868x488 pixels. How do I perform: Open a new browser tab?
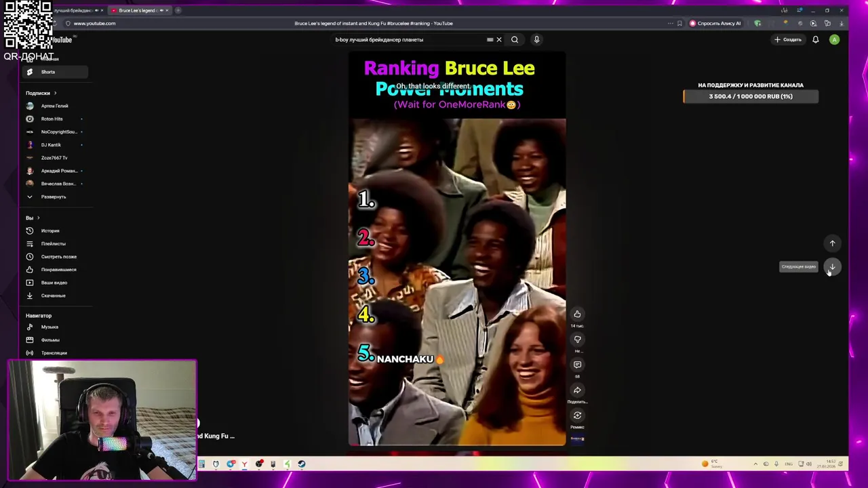[178, 10]
